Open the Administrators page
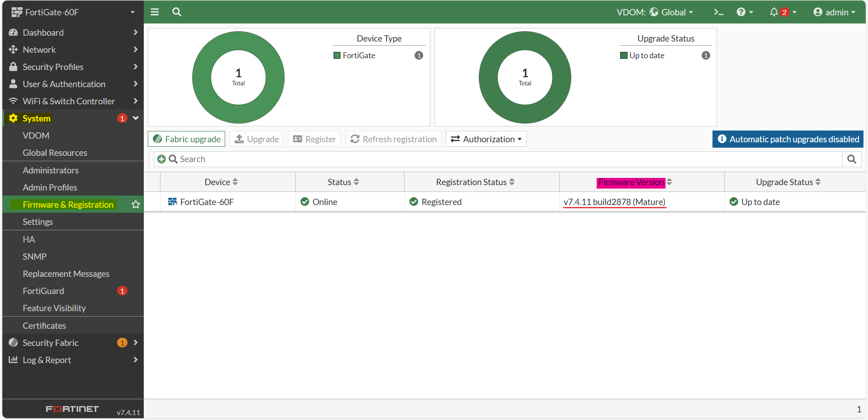This screenshot has width=868, height=420. tap(73, 170)
